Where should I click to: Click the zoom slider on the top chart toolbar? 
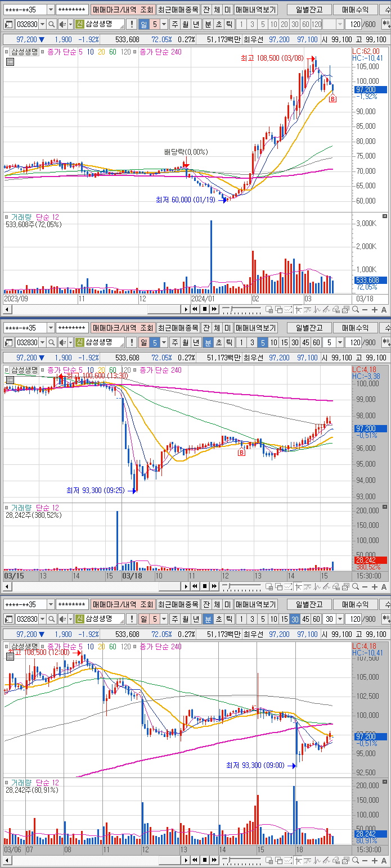click(242, 309)
